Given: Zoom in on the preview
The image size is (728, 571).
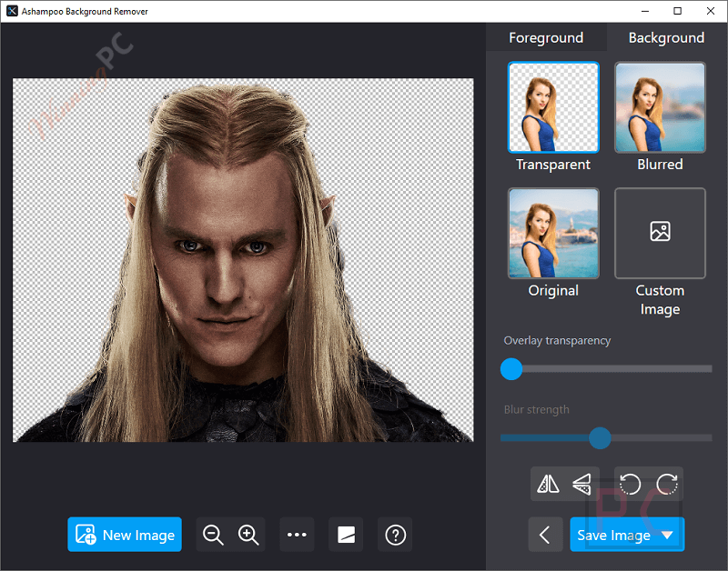Looking at the screenshot, I should [248, 535].
